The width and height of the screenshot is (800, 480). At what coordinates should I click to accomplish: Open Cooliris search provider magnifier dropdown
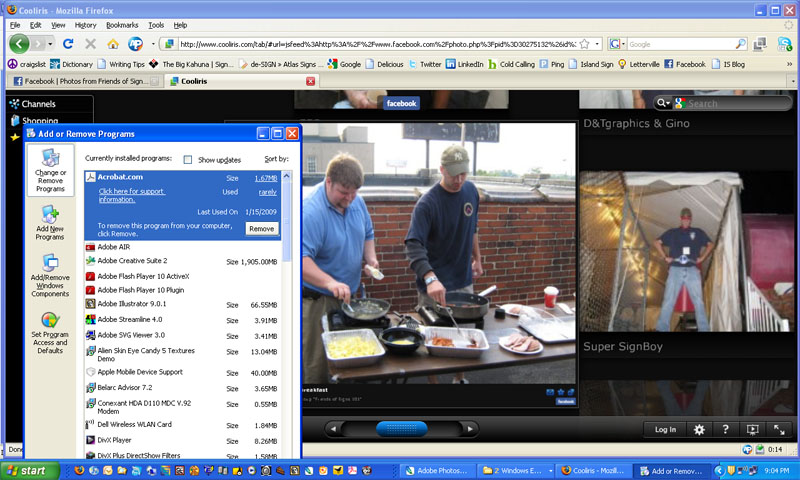point(663,103)
